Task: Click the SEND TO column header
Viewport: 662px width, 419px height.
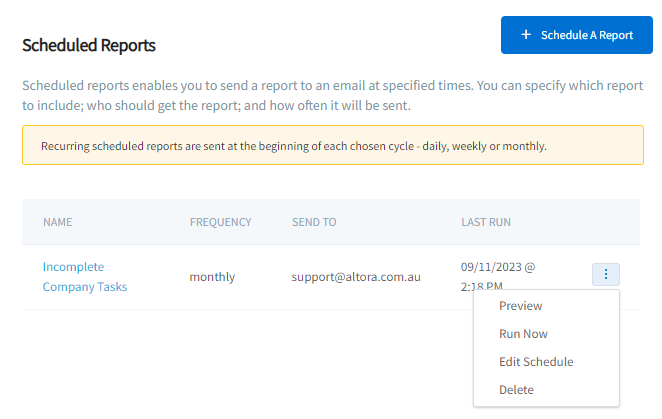Action: coord(314,222)
